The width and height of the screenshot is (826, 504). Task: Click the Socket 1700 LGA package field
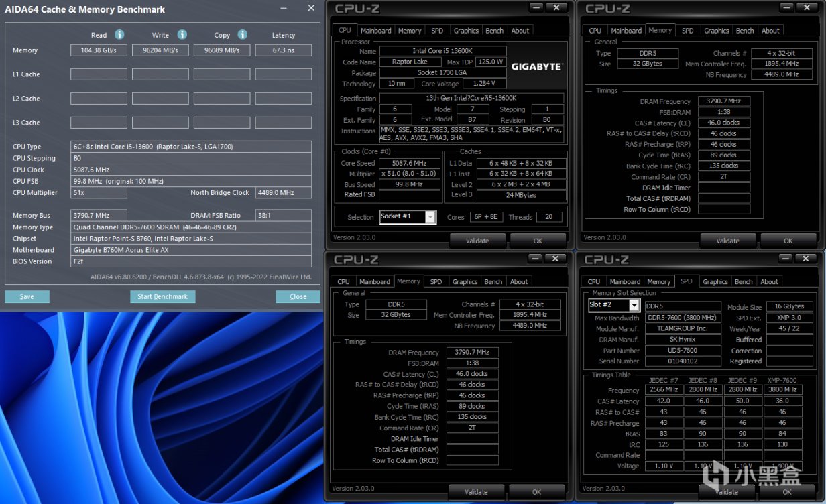442,73
